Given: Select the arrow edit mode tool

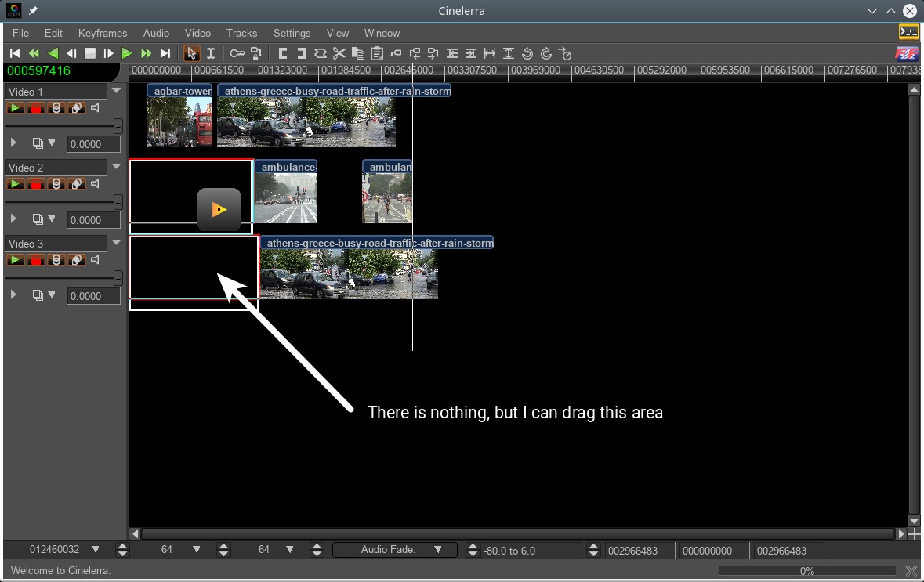Looking at the screenshot, I should (191, 53).
